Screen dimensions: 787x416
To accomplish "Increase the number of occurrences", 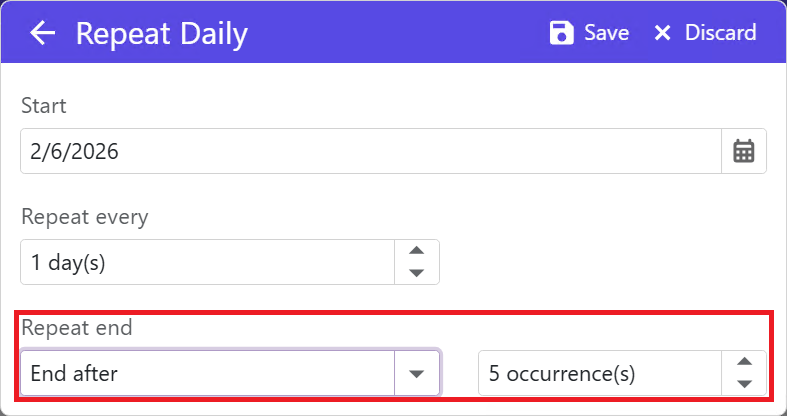I will (744, 363).
